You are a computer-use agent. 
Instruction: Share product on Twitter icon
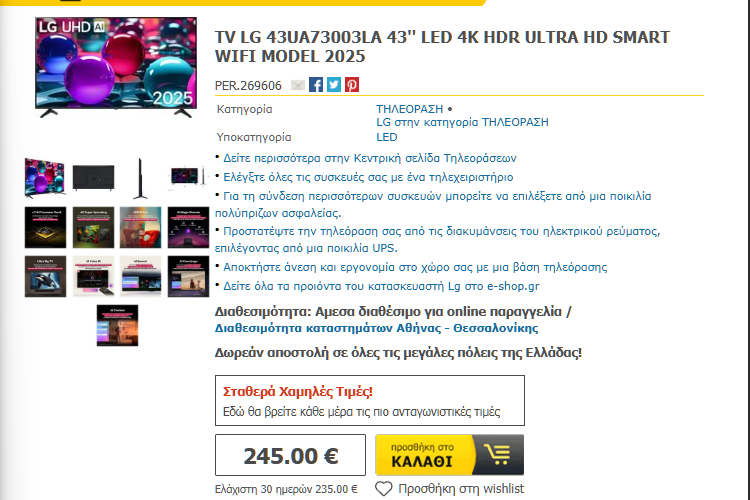click(x=334, y=85)
